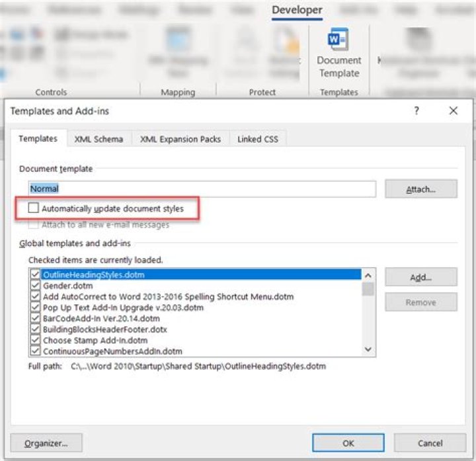The image size is (476, 461).
Task: Click the Document template Normal field
Action: click(202, 189)
